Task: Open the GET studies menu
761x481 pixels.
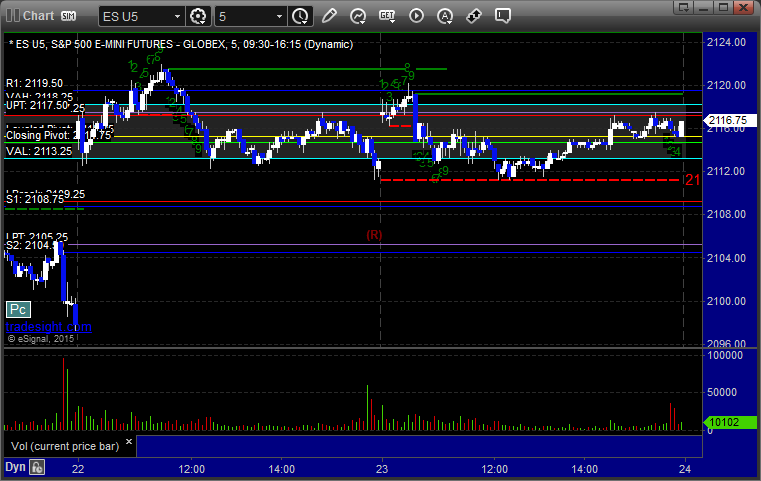Action: pos(387,16)
